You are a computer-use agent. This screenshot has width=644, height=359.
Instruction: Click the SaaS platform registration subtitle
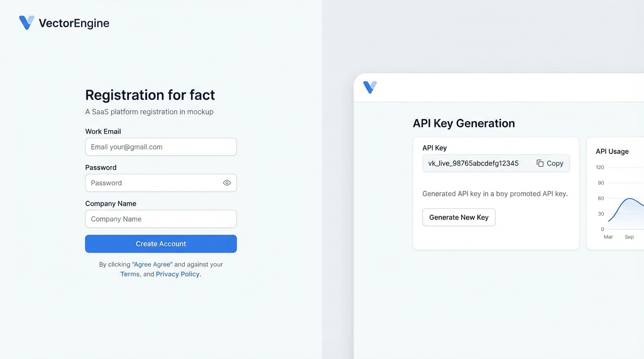click(x=149, y=112)
